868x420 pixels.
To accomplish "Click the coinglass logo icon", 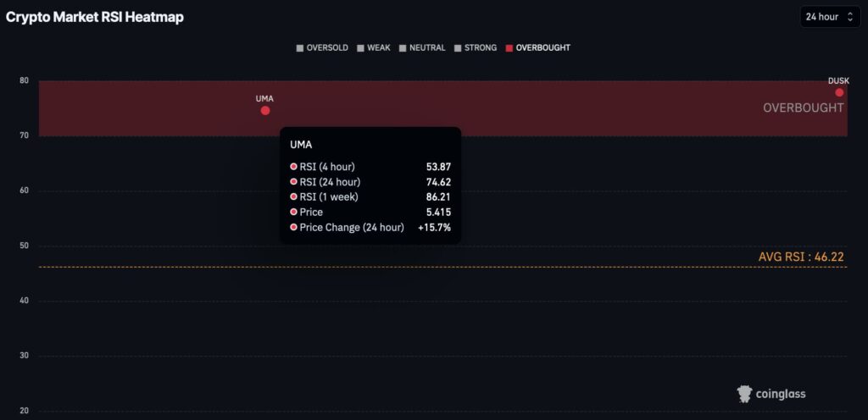I will coord(744,394).
